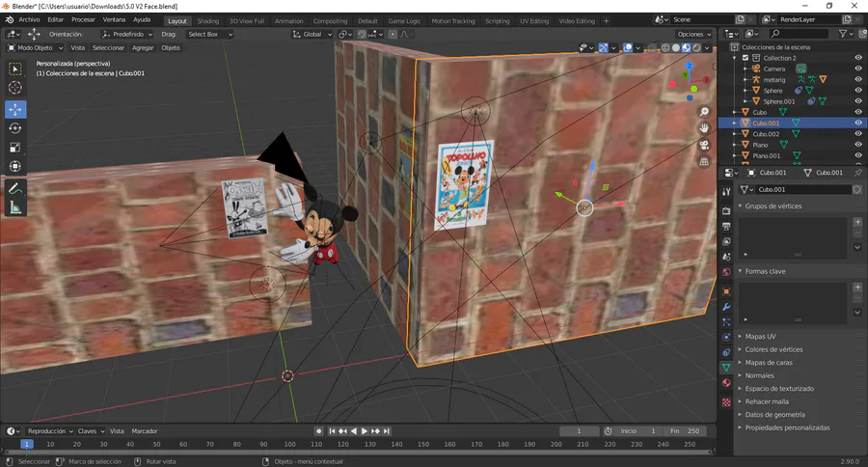This screenshot has height=467, width=868.
Task: Open the View Layer properties tab icon
Action: (726, 241)
